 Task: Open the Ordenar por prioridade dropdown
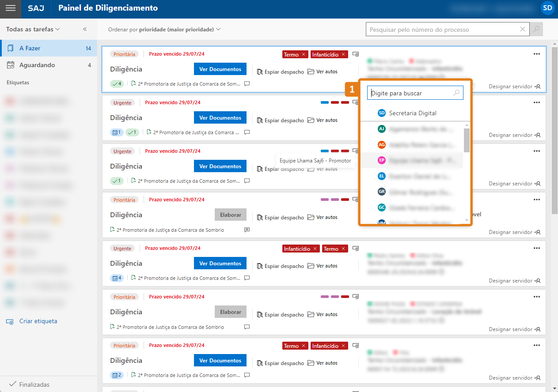tap(164, 30)
